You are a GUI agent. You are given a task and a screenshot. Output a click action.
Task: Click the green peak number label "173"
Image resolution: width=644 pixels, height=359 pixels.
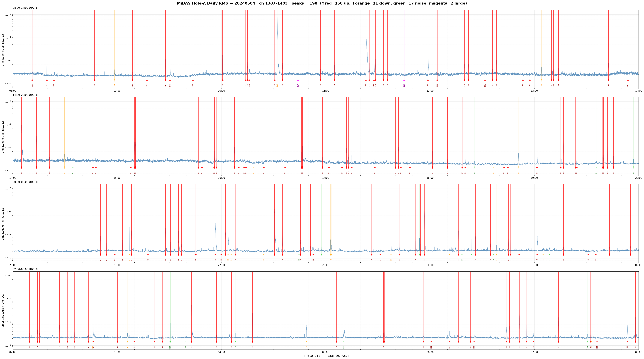pos(236,347)
